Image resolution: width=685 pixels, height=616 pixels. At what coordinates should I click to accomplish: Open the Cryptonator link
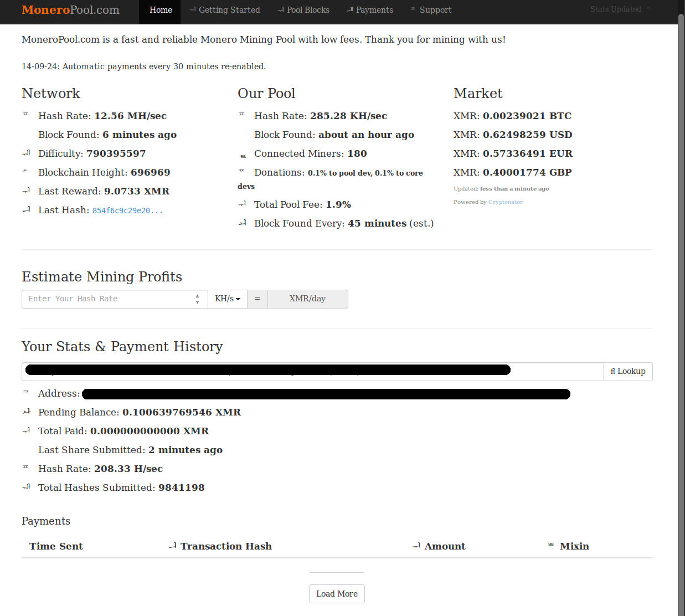click(505, 202)
